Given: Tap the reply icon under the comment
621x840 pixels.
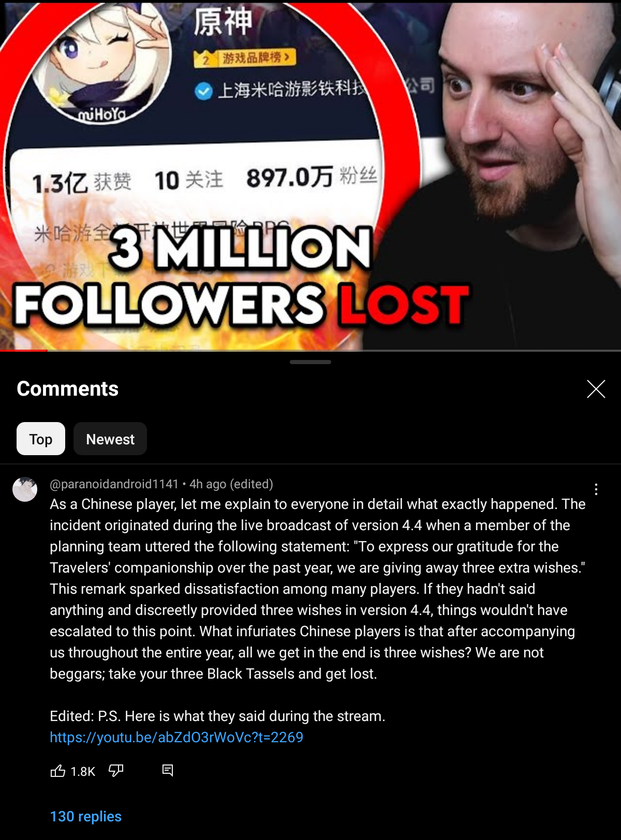Looking at the screenshot, I should [x=168, y=771].
